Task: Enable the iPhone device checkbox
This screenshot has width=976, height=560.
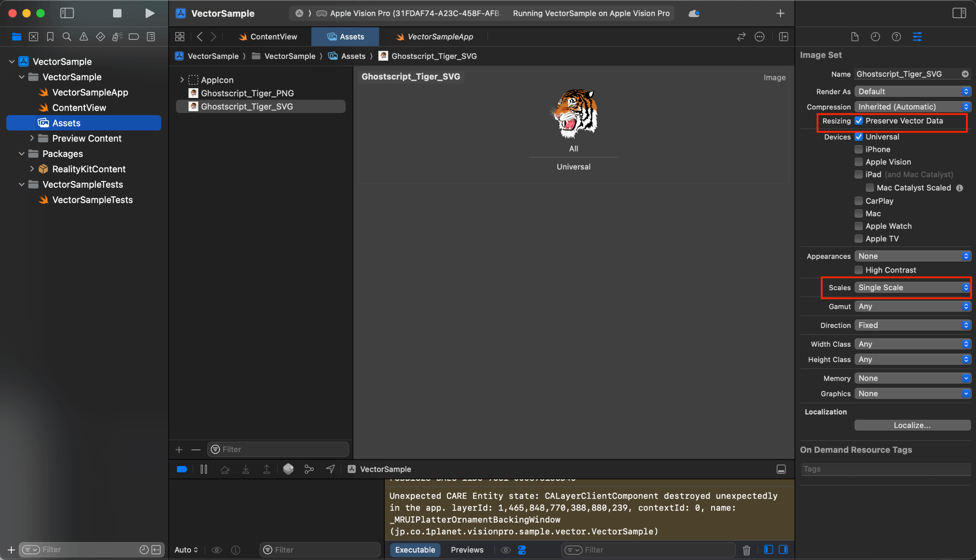Action: pyautogui.click(x=859, y=150)
